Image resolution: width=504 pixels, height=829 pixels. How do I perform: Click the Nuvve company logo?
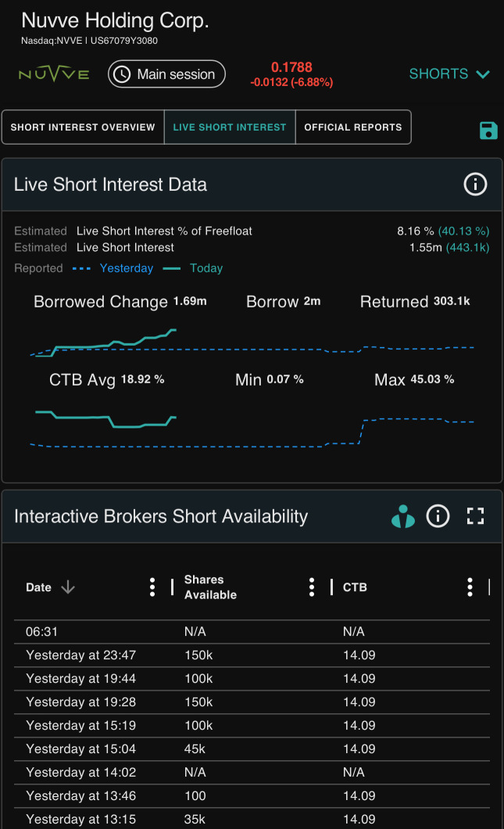(x=54, y=74)
